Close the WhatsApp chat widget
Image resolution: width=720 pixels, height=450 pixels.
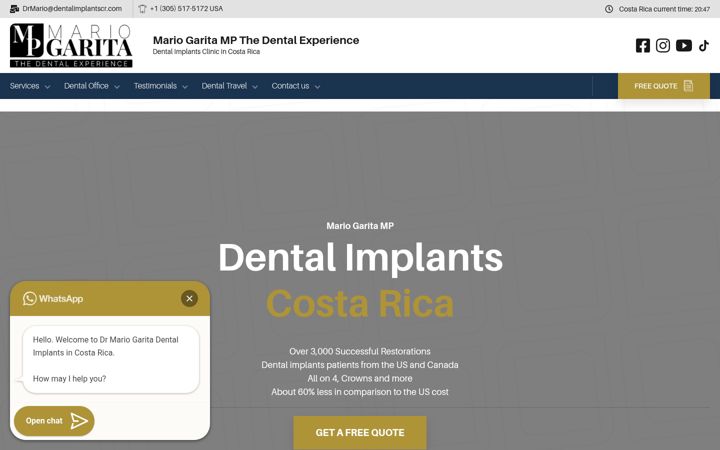(x=189, y=298)
